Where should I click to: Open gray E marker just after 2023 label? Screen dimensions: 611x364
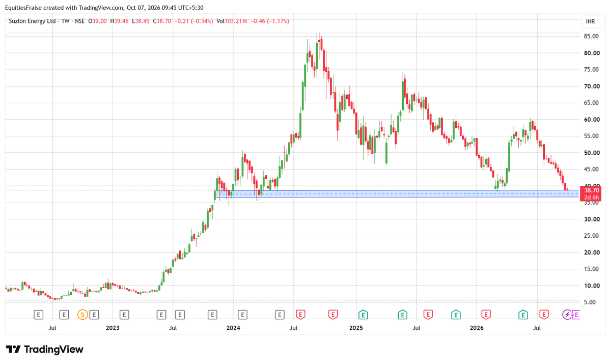[125, 315]
